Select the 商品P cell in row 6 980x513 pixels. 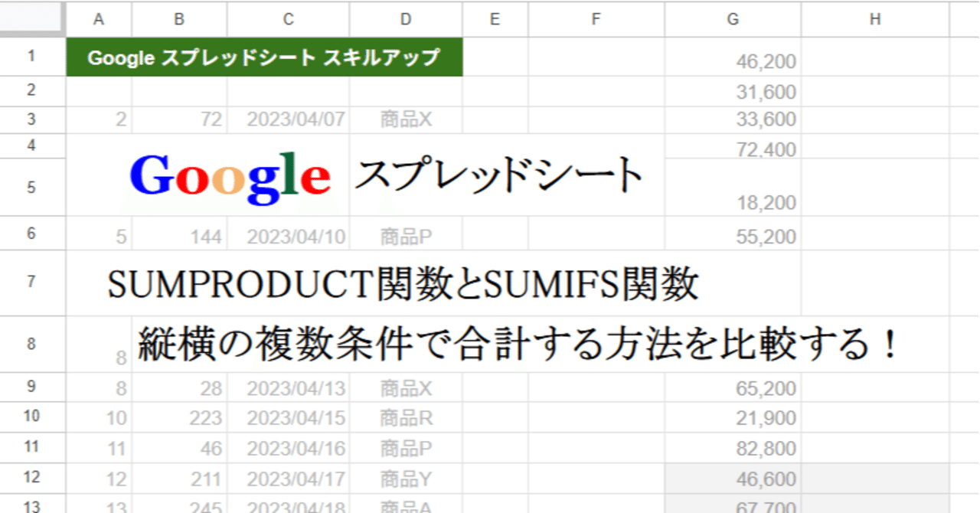405,232
